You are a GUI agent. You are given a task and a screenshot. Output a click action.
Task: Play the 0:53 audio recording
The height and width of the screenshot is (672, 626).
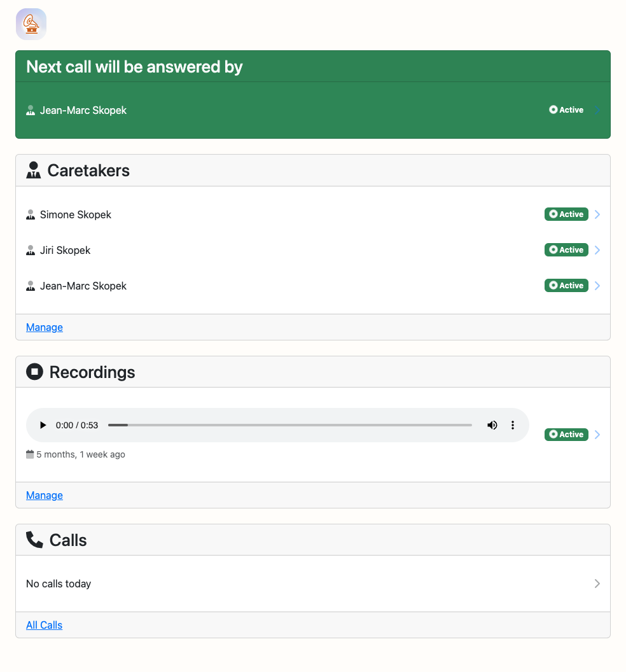[43, 425]
